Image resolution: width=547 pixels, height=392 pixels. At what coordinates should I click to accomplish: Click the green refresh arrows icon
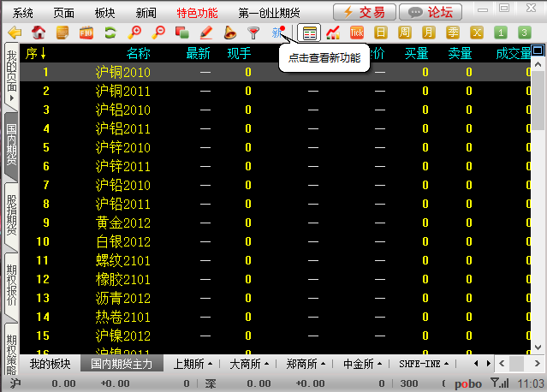pyautogui.click(x=110, y=33)
